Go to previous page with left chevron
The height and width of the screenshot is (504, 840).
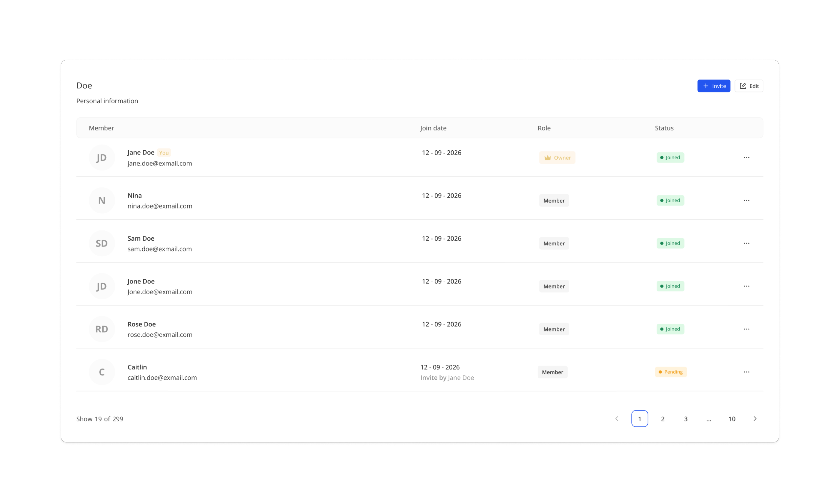click(616, 418)
